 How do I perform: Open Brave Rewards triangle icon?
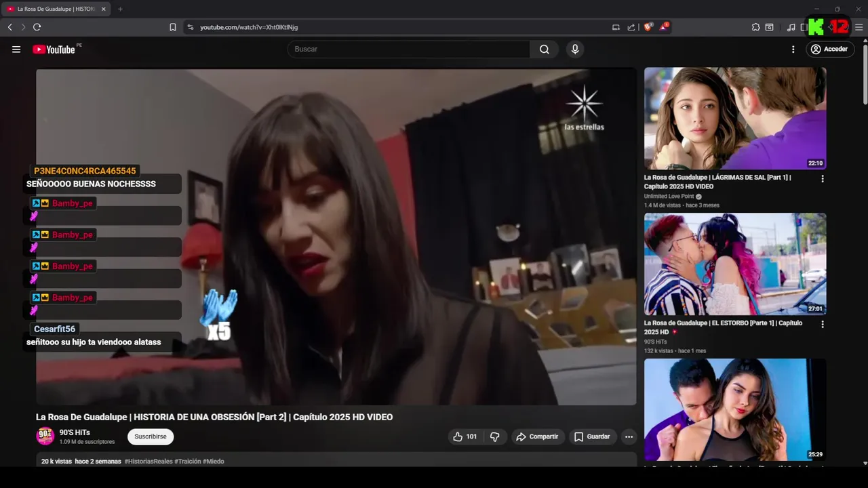point(664,27)
